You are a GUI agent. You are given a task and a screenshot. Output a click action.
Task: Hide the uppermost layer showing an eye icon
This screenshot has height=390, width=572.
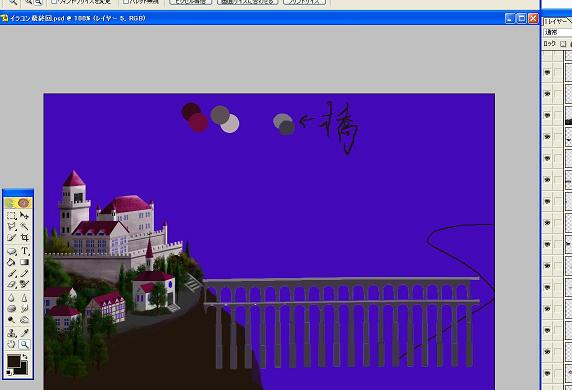(547, 73)
